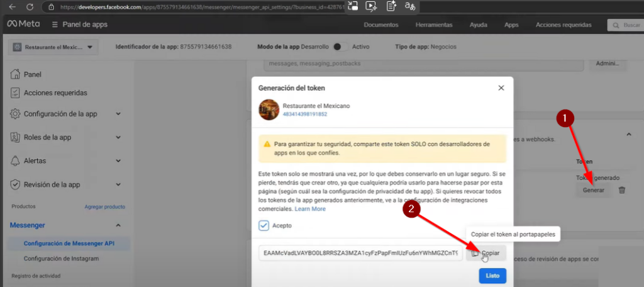Select Configuración de Messenger API in sidebar
Screen dimensions: 644x287
(69, 243)
